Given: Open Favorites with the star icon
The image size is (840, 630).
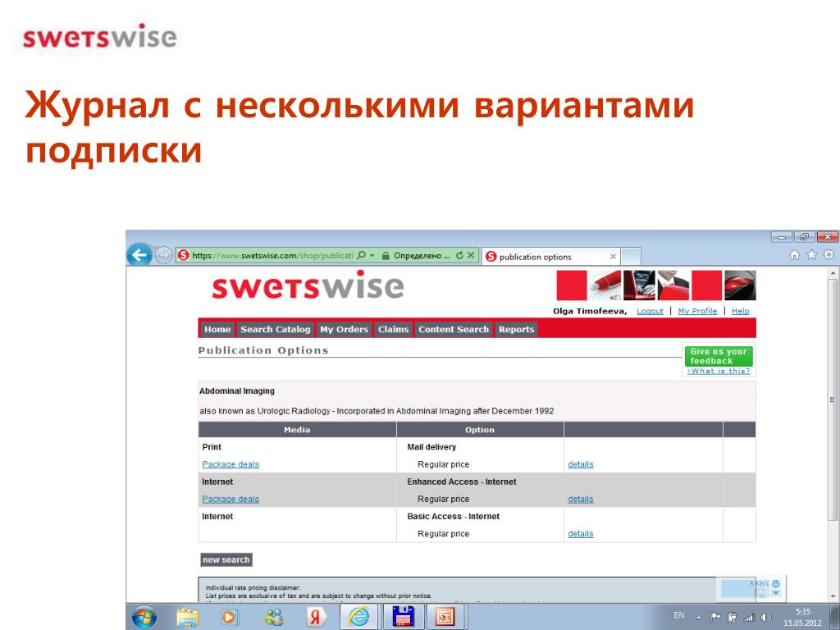Looking at the screenshot, I should (811, 255).
